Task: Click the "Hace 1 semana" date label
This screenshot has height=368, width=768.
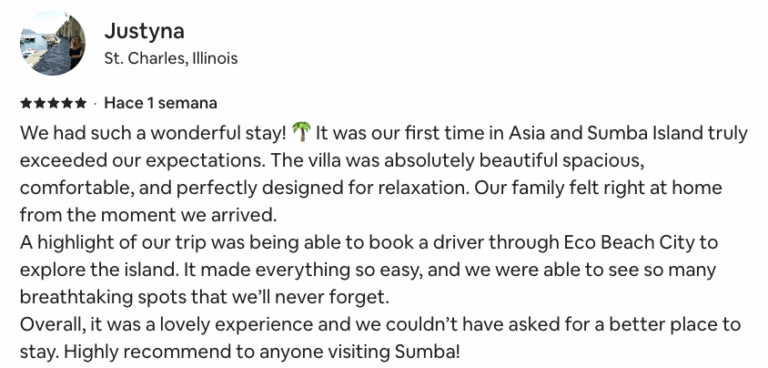Action: coord(161,103)
